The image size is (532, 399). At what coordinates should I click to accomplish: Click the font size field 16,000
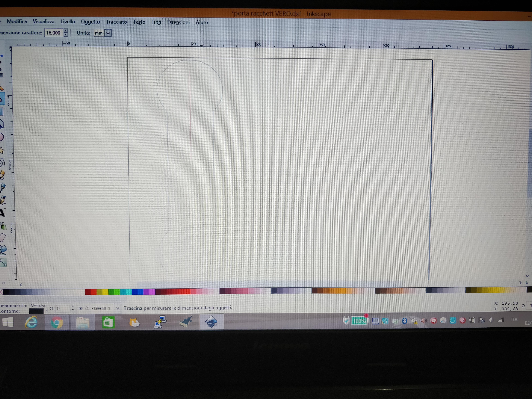coord(54,33)
